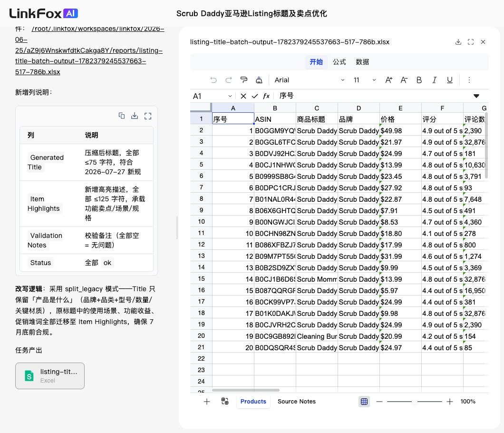Toggle underline formatting
This screenshot has height=433, width=504.
tap(450, 80)
